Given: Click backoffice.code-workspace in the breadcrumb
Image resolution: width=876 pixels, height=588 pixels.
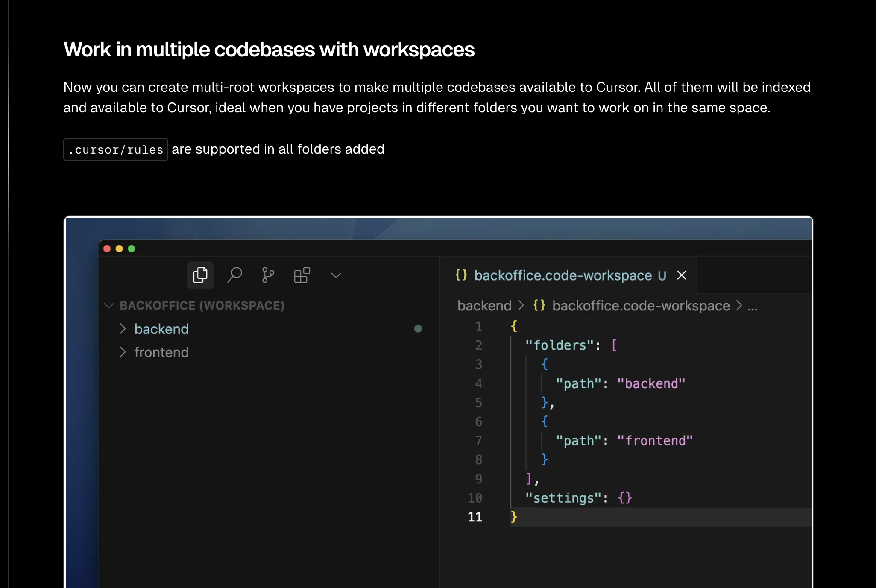Looking at the screenshot, I should [x=641, y=306].
